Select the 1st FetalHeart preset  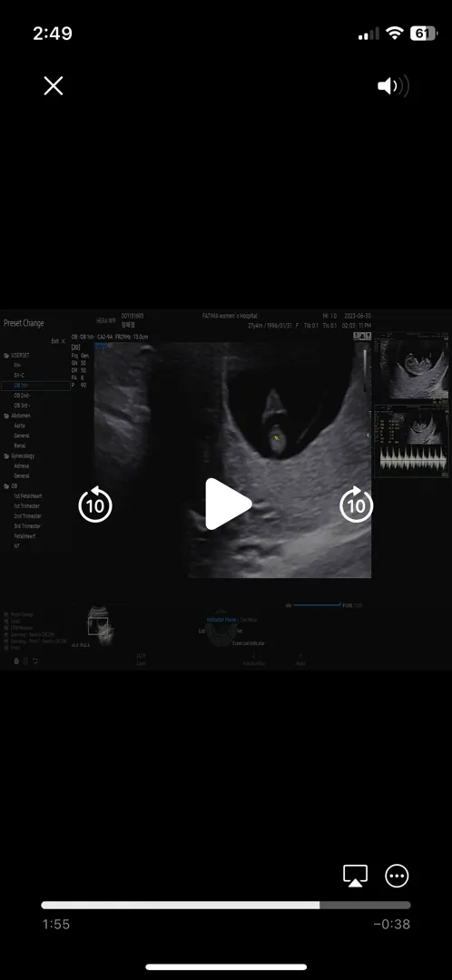coord(27,495)
